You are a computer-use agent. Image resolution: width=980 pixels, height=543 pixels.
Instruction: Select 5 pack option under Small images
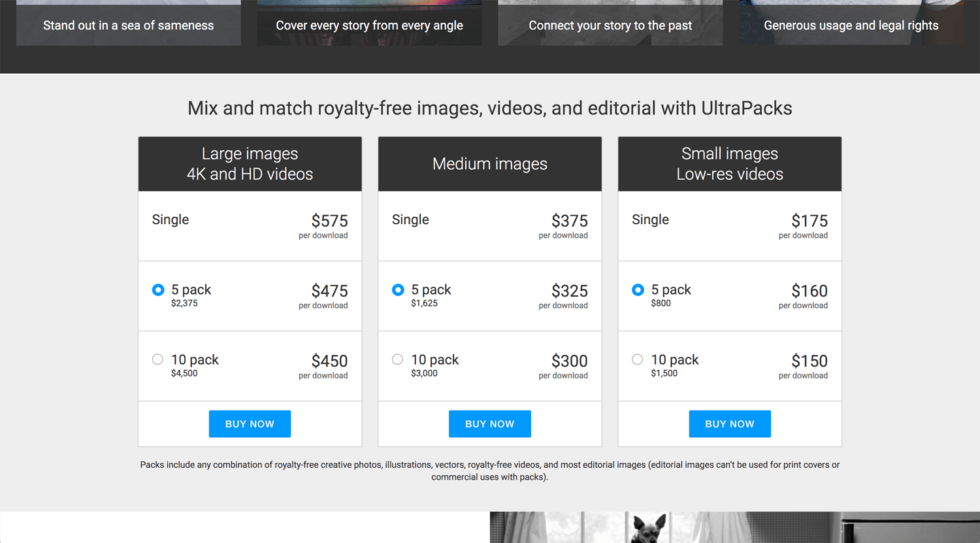(x=638, y=289)
